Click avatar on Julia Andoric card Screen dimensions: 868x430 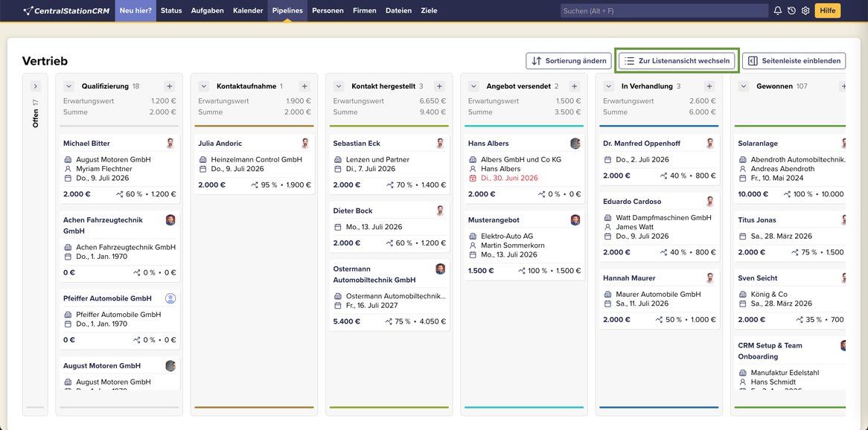pos(305,144)
